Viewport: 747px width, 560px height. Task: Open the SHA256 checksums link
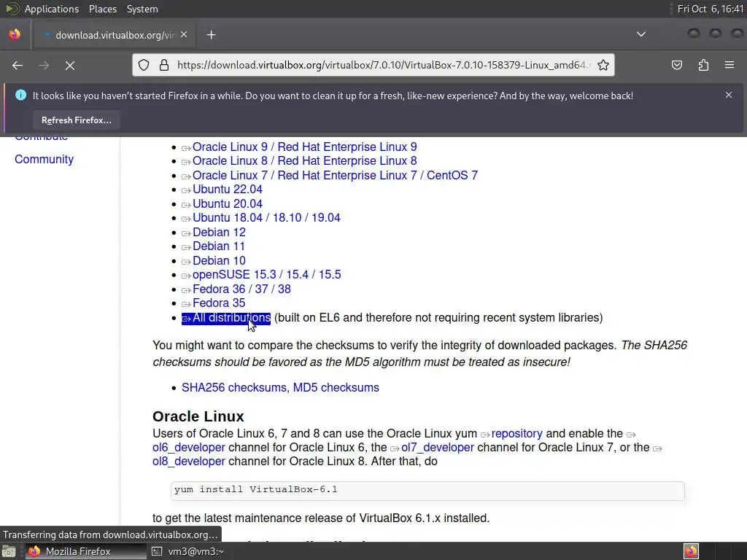234,388
